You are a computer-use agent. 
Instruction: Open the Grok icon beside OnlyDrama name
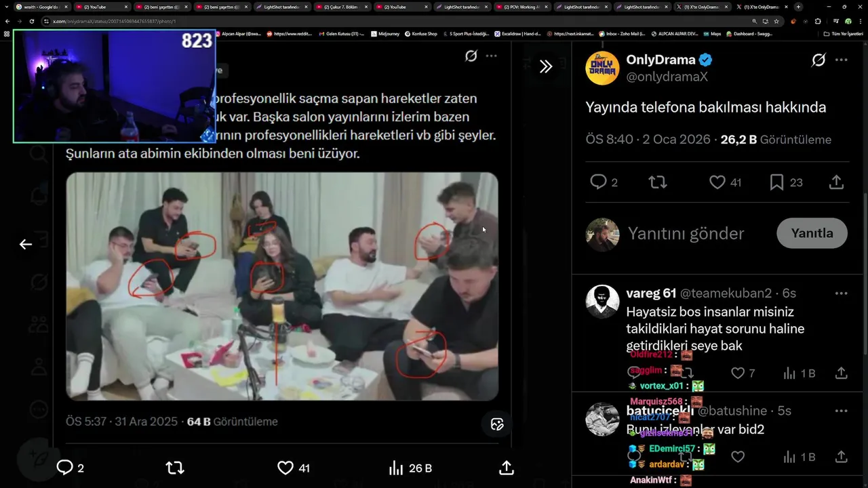coord(818,60)
